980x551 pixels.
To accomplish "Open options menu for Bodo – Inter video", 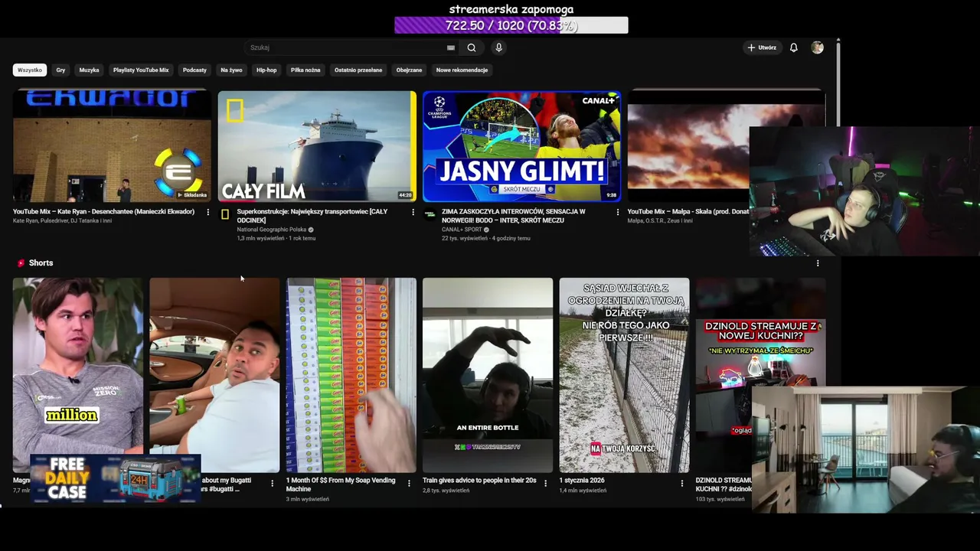I will coord(618,212).
